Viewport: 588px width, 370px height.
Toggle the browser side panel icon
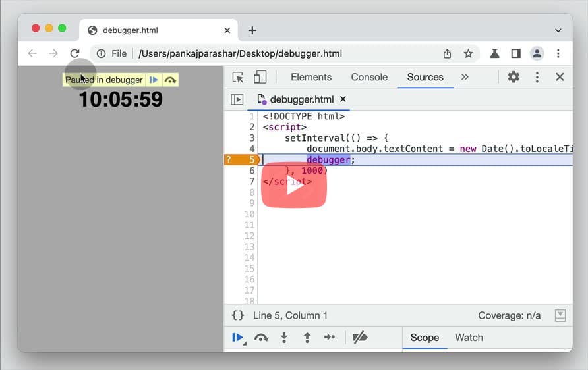[x=516, y=53]
